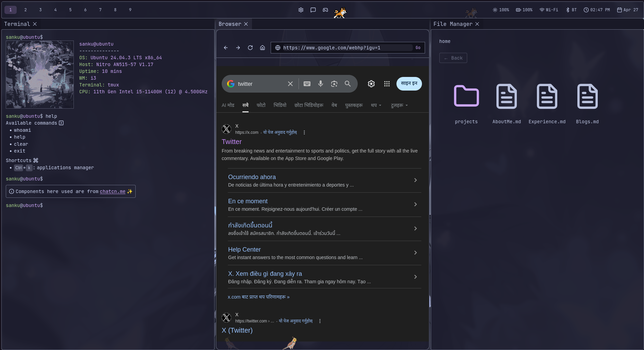Open Google on-screen keyboard input tool
Viewport: 644px width, 350px height.
pos(307,84)
